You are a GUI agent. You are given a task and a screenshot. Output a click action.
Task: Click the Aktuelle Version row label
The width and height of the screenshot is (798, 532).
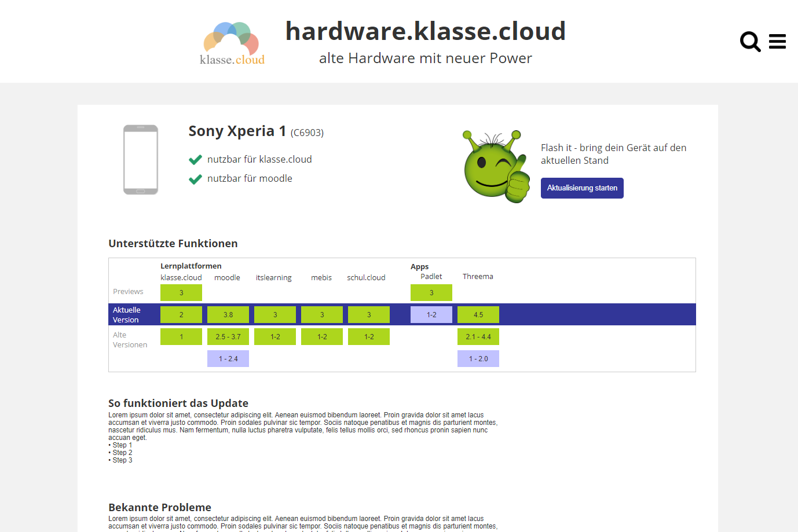(127, 315)
